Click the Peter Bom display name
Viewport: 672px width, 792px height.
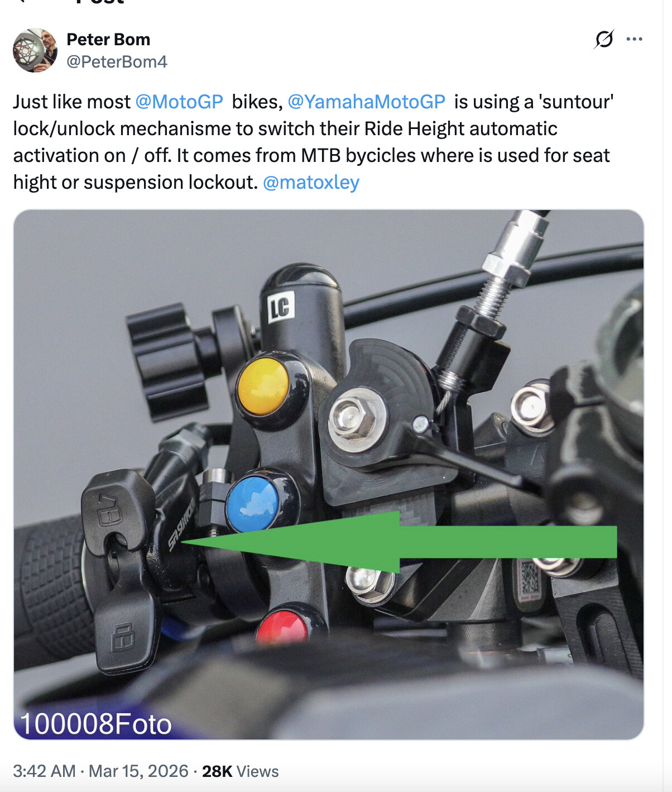point(108,40)
